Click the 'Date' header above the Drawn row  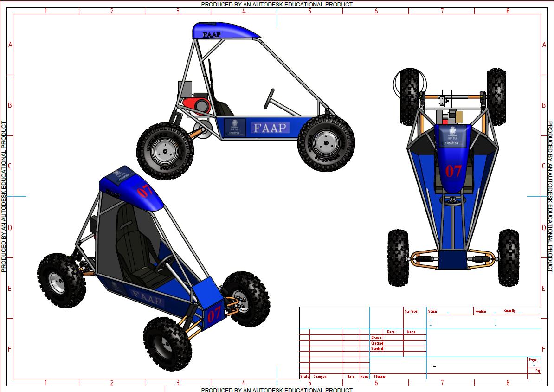[x=391, y=332]
